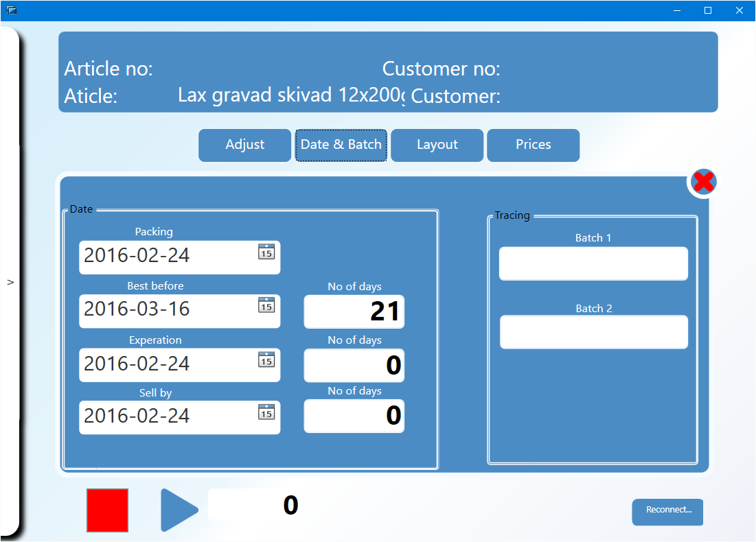Select the Experation No of days field
This screenshot has height=542, width=756.
tap(354, 365)
